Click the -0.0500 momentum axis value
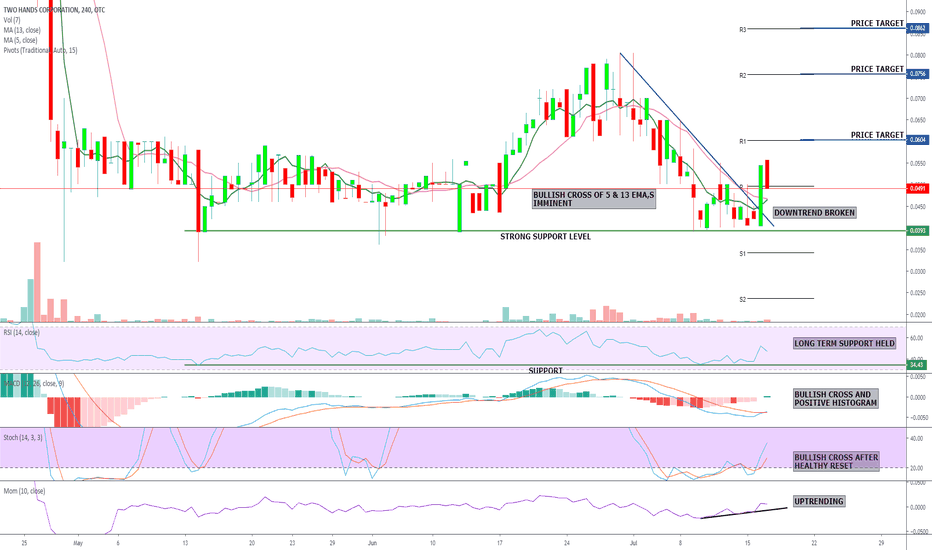The width and height of the screenshot is (932, 550). coord(918,532)
